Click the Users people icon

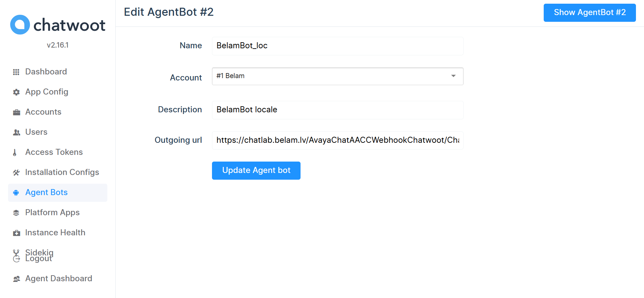tap(16, 132)
